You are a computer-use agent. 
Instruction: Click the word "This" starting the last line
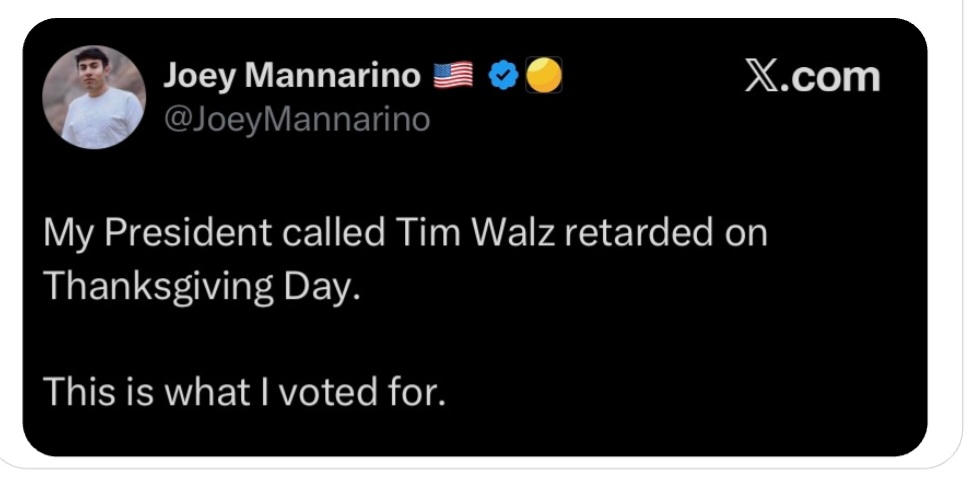tap(78, 391)
